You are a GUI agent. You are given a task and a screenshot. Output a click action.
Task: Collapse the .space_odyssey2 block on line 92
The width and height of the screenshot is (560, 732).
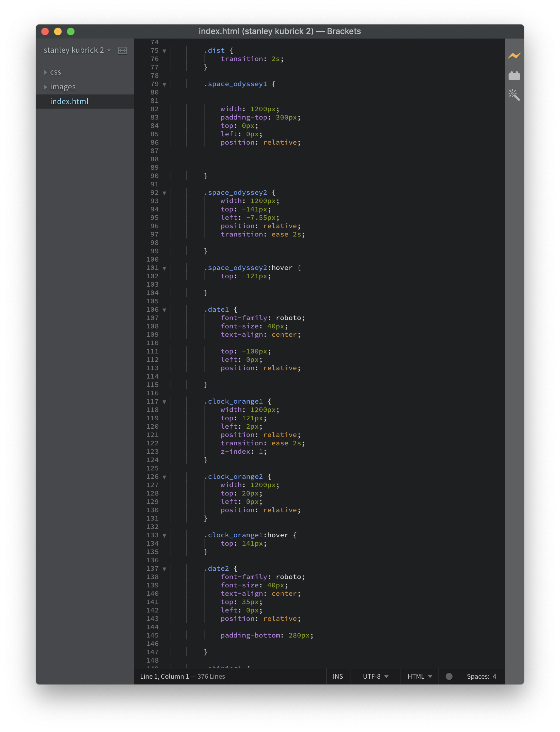(164, 193)
